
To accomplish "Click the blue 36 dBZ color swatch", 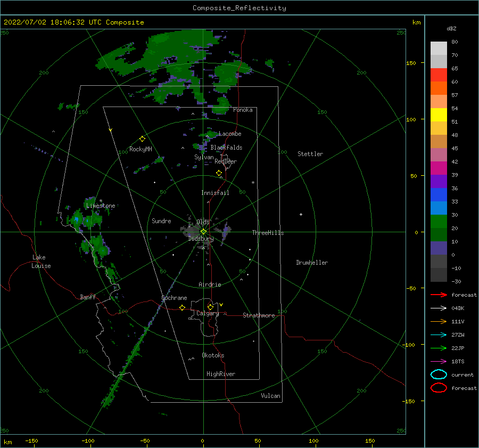I will tap(439, 194).
